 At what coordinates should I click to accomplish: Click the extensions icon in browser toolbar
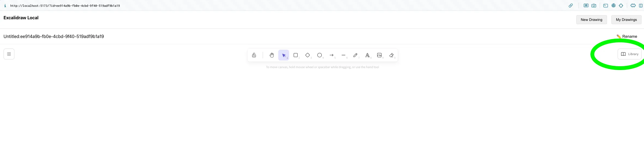pos(633,5)
